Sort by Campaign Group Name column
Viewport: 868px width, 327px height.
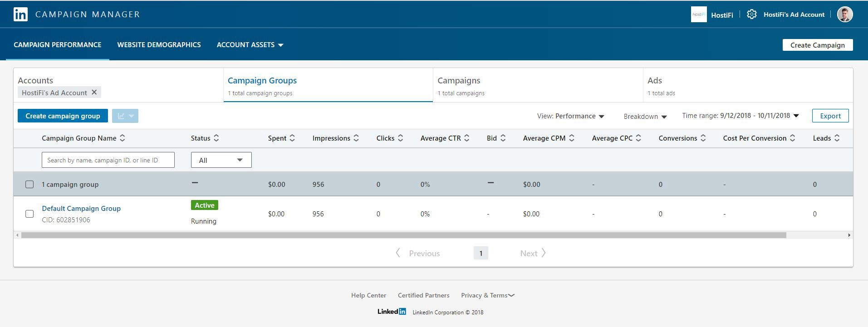tap(123, 138)
